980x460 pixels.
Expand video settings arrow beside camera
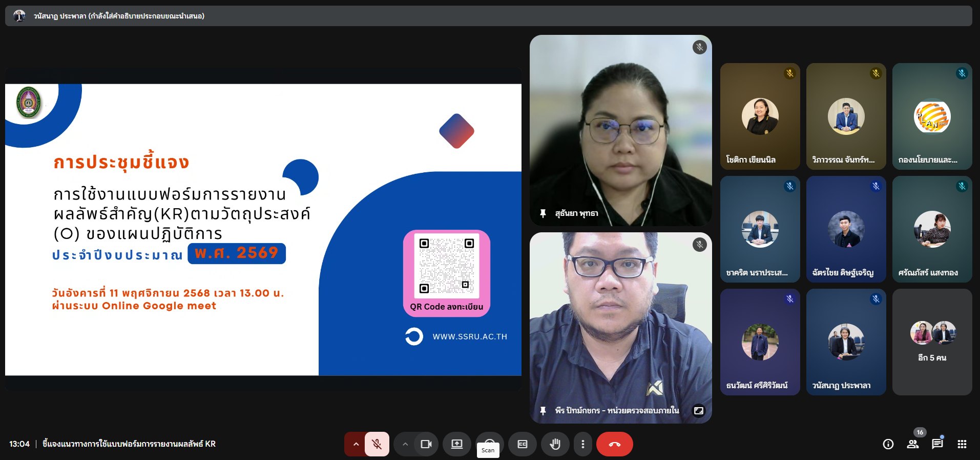(x=405, y=444)
